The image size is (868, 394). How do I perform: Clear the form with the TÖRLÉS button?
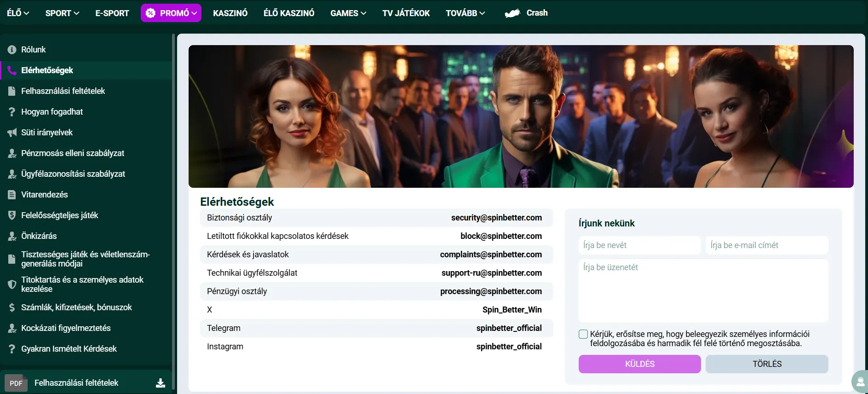point(767,364)
